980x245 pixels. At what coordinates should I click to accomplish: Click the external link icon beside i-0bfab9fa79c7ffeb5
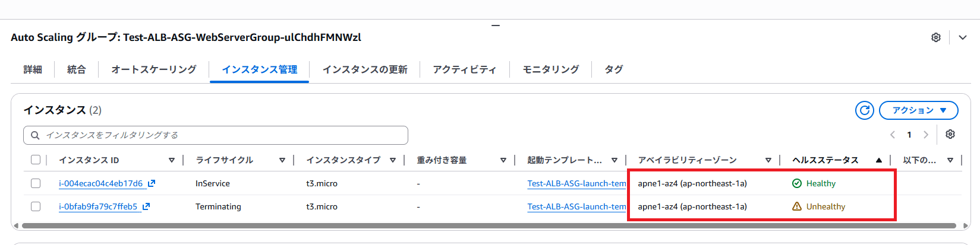[x=146, y=206]
